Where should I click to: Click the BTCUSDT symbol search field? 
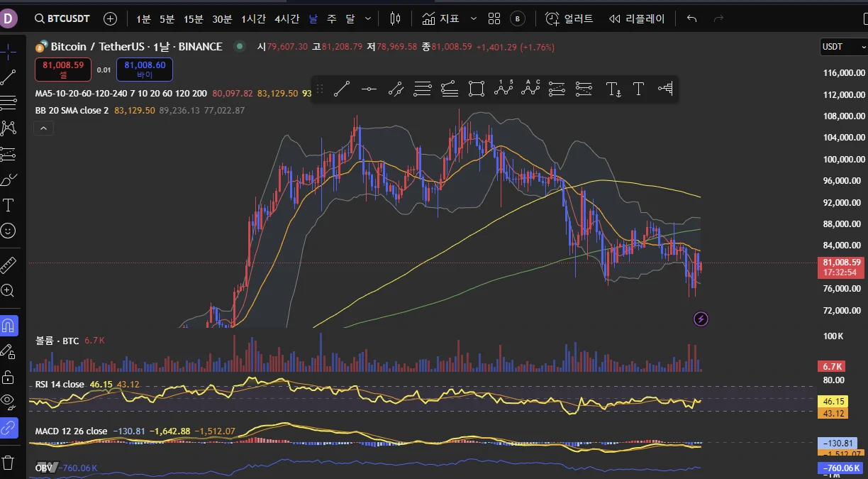[62, 18]
